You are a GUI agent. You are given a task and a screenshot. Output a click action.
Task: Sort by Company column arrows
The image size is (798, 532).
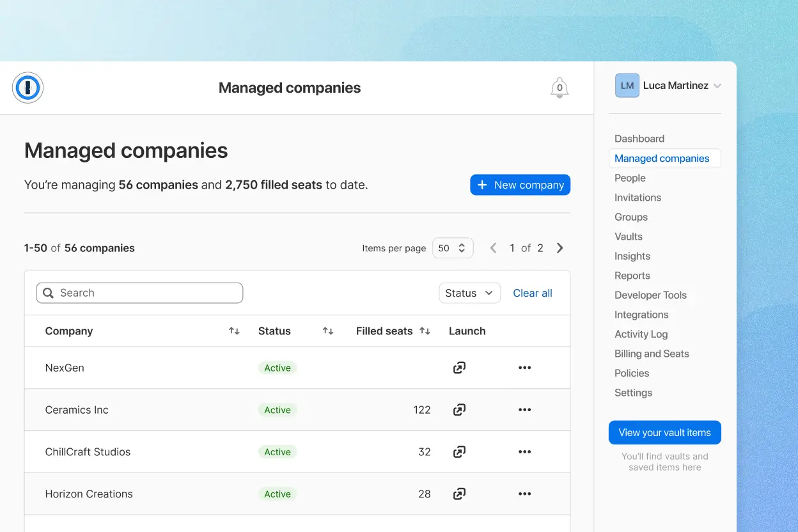(234, 331)
